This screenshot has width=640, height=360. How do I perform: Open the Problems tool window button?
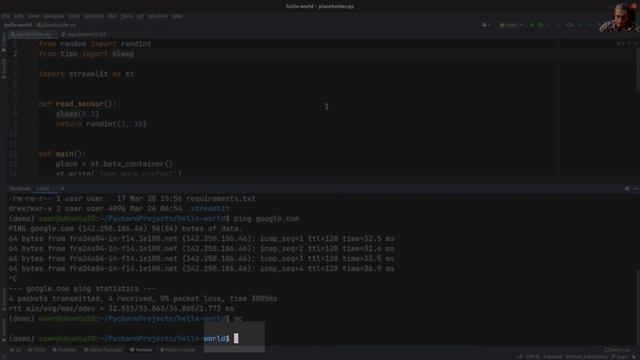pos(64,350)
